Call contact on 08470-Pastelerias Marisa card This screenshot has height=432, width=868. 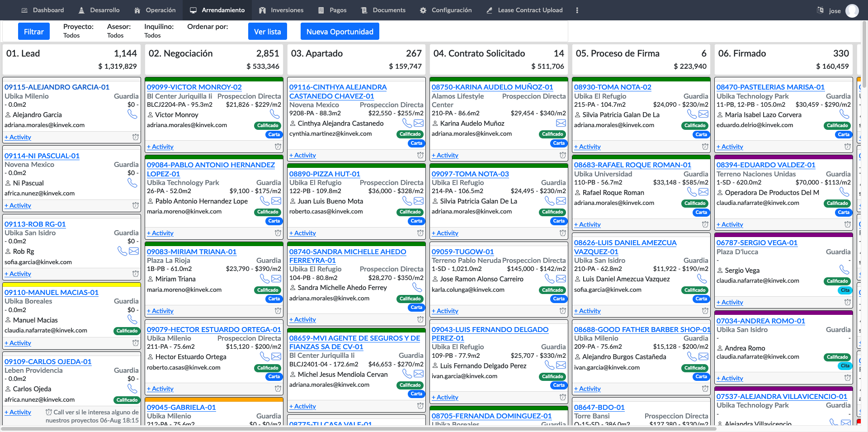[x=844, y=114]
